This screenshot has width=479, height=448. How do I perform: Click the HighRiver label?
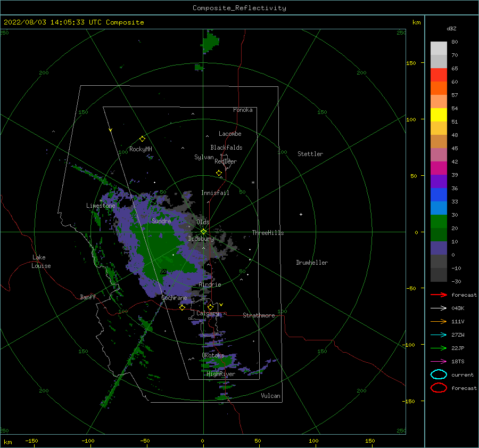[221, 374]
